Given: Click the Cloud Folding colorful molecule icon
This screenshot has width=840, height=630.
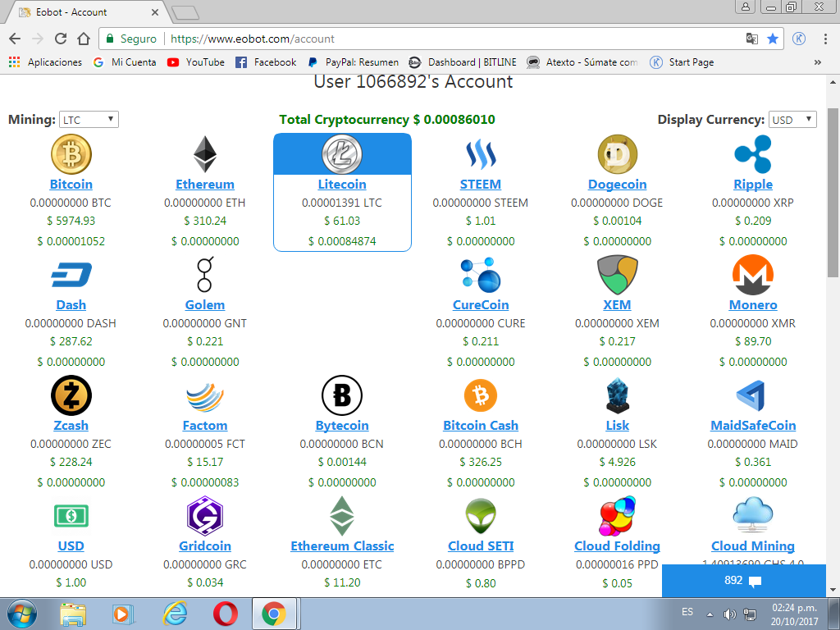Looking at the screenshot, I should [x=617, y=516].
